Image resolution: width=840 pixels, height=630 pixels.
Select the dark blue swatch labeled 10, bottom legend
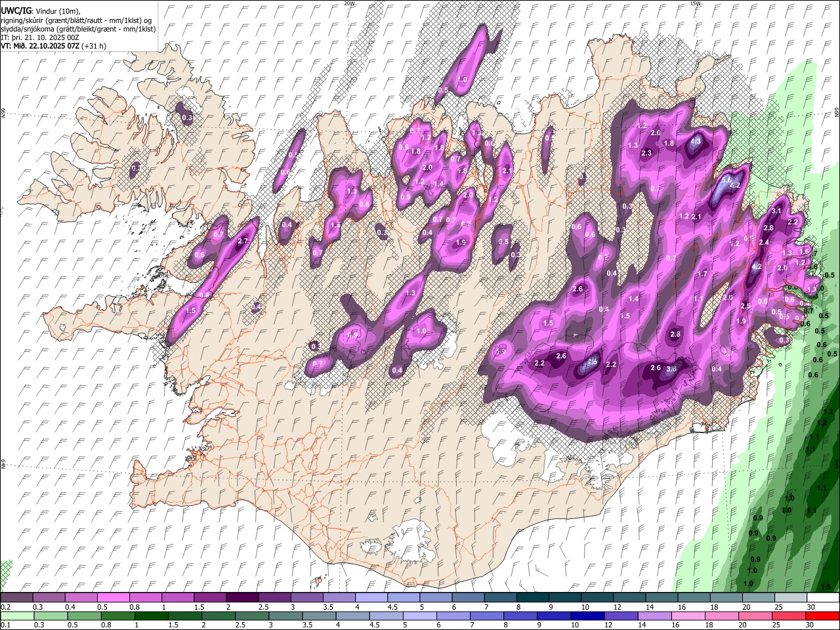[587, 616]
